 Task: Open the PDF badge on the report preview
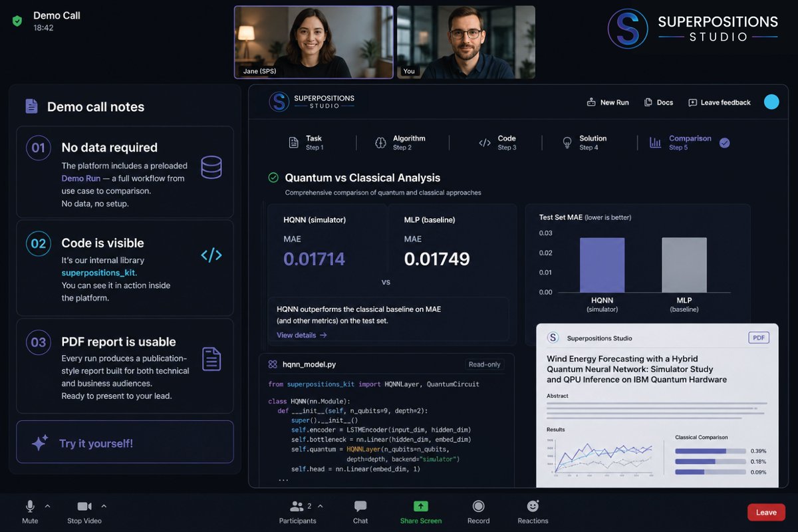pos(759,338)
